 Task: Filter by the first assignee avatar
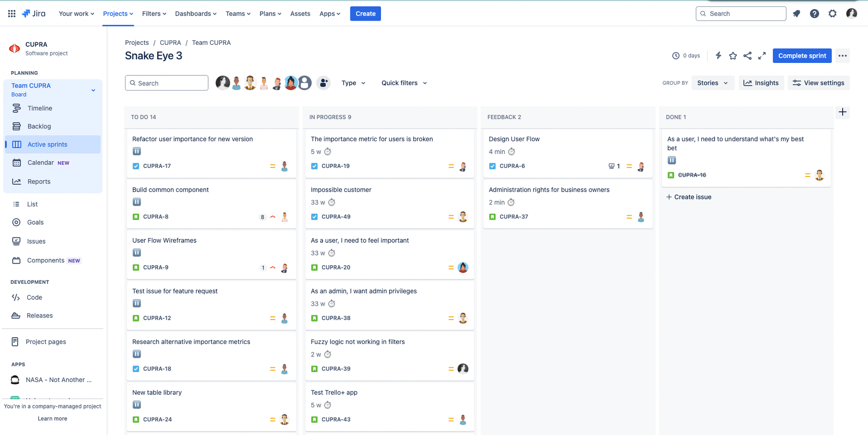(222, 83)
